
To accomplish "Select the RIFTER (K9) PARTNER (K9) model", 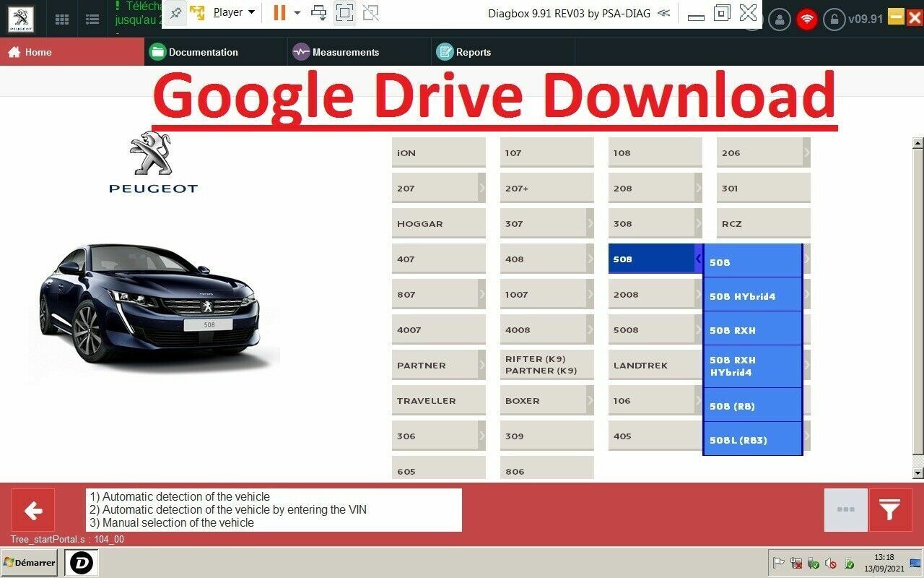I will (547, 365).
